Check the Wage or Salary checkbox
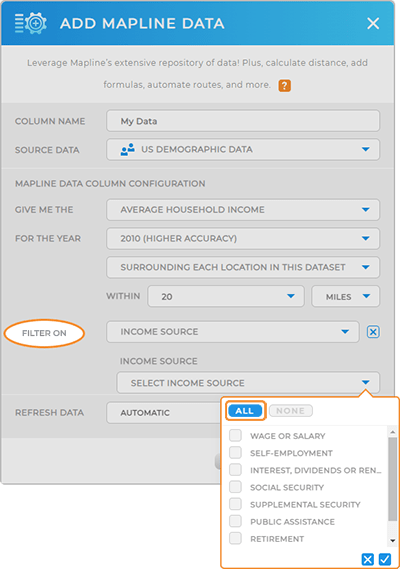Image resolution: width=400 pixels, height=569 pixels. click(235, 435)
